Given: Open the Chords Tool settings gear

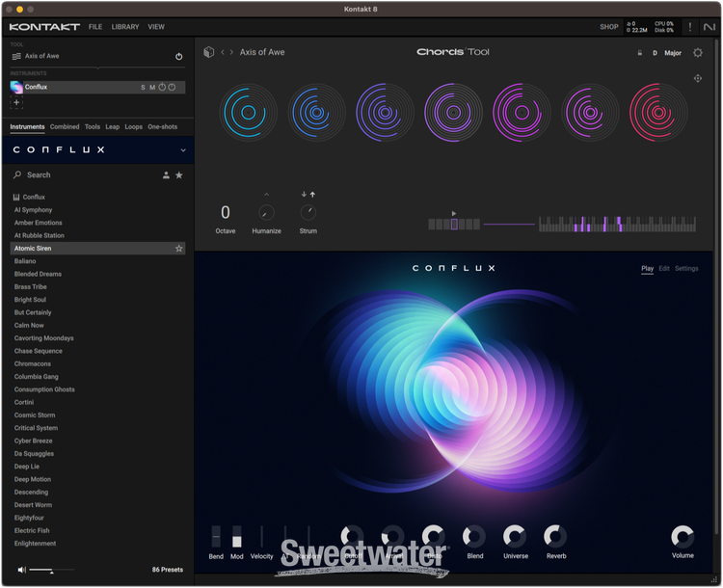Looking at the screenshot, I should [x=698, y=53].
